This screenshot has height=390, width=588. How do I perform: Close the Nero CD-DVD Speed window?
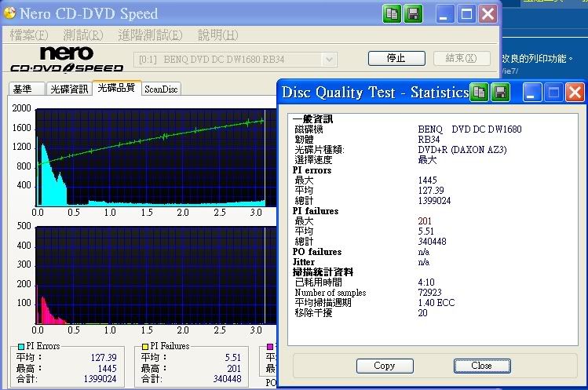pyautogui.click(x=488, y=14)
